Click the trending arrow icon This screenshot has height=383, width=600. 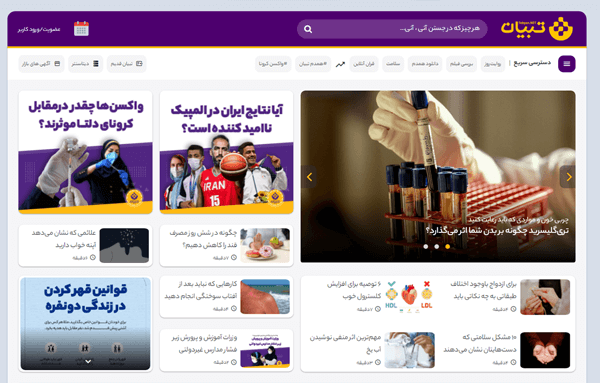click(340, 64)
